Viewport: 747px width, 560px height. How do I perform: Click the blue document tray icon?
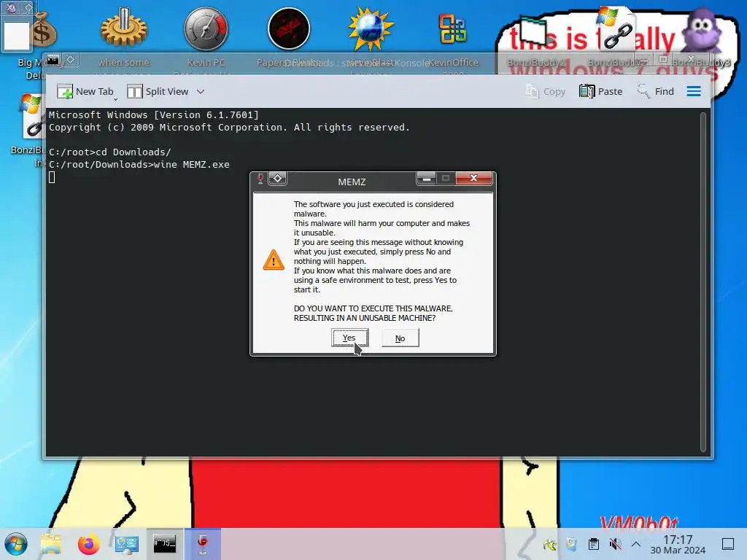pyautogui.click(x=571, y=544)
